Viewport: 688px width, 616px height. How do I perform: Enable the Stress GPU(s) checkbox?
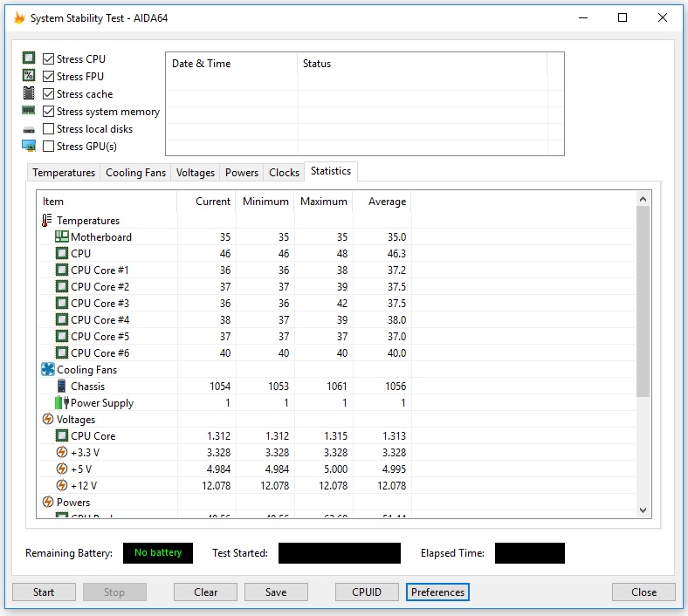pyautogui.click(x=48, y=146)
